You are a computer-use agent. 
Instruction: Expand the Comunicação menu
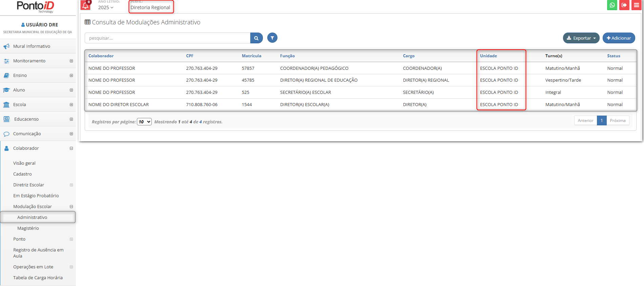pyautogui.click(x=71, y=134)
